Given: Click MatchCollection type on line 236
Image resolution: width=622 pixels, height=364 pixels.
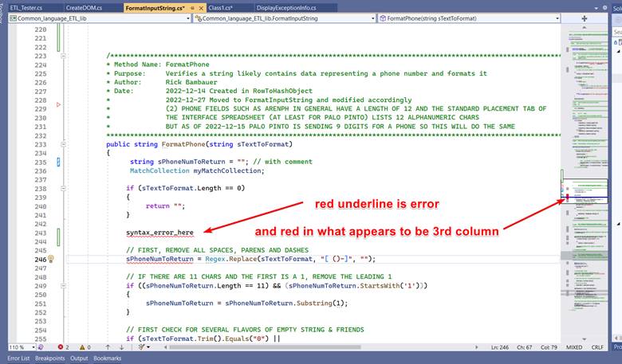Looking at the screenshot, I should tap(159, 170).
